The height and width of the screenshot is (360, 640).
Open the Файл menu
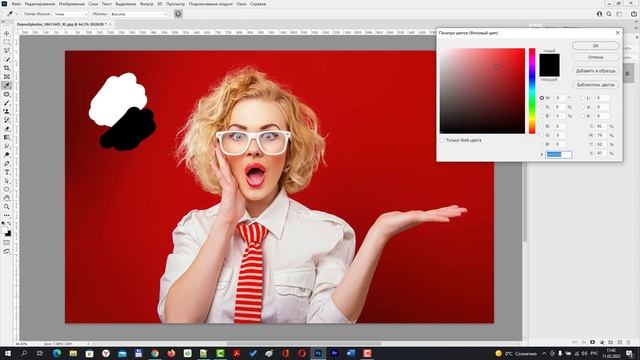point(16,4)
